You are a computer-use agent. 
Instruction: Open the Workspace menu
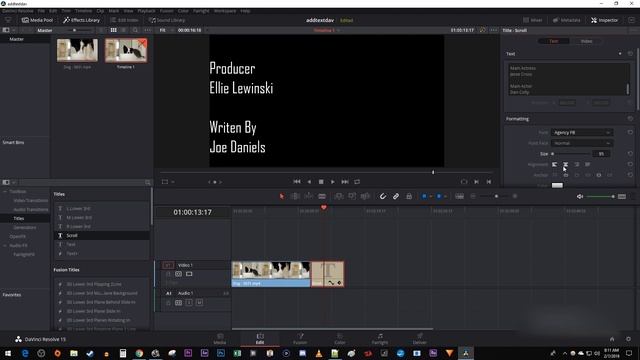point(225,11)
